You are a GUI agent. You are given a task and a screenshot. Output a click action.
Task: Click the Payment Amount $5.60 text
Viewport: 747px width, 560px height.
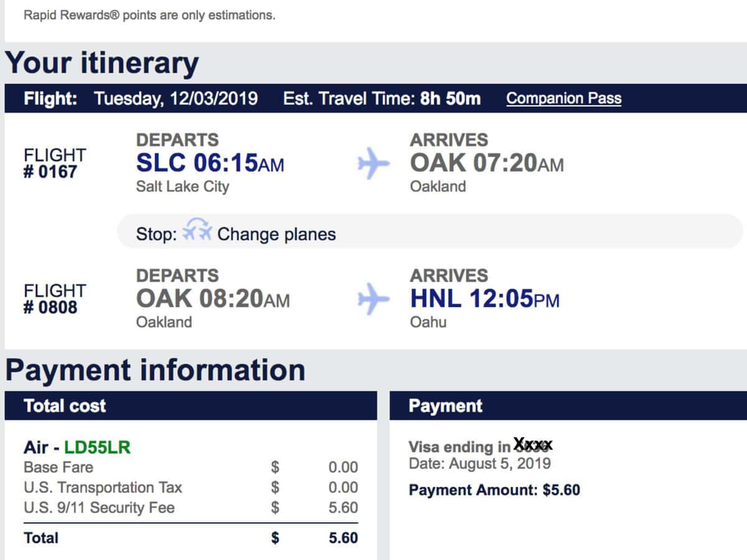494,490
